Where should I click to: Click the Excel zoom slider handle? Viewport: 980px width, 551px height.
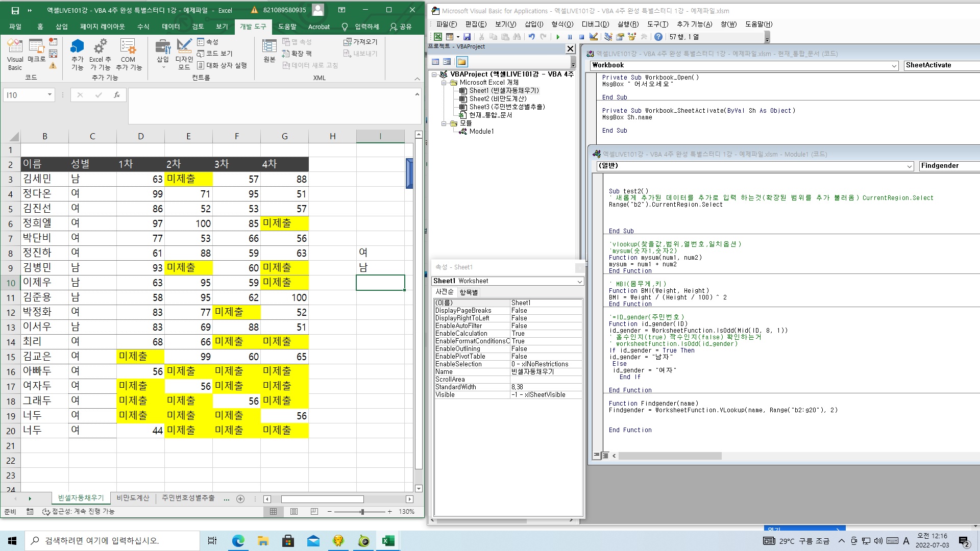coord(362,511)
